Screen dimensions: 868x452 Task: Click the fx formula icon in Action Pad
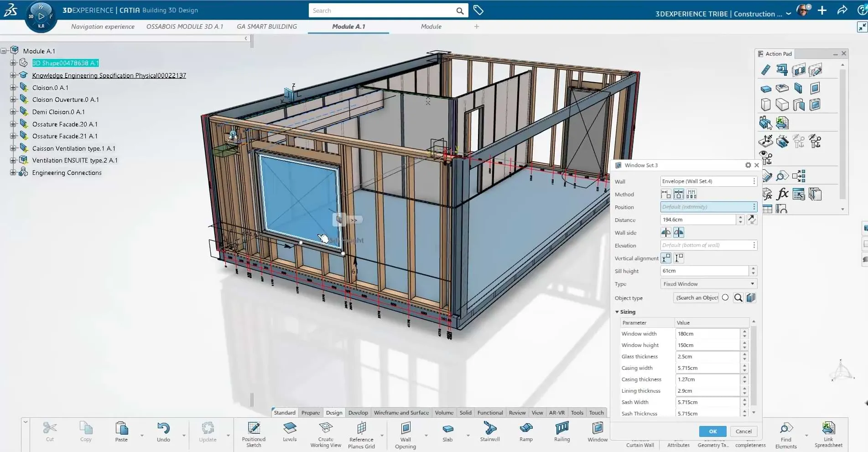(x=782, y=194)
